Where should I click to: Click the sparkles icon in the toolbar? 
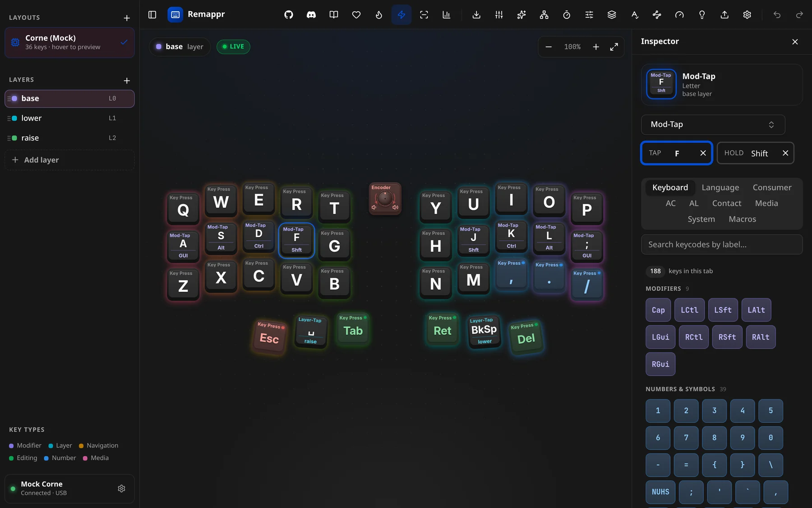tap(521, 15)
